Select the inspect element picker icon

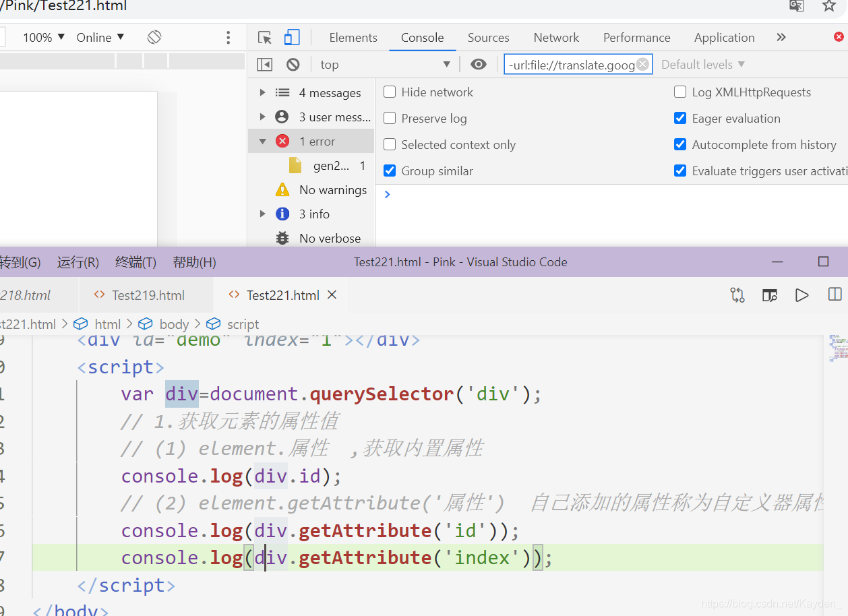pos(265,38)
